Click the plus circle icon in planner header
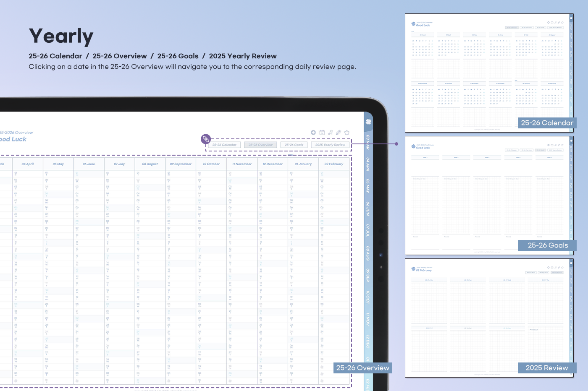The height and width of the screenshot is (391, 588). click(313, 133)
